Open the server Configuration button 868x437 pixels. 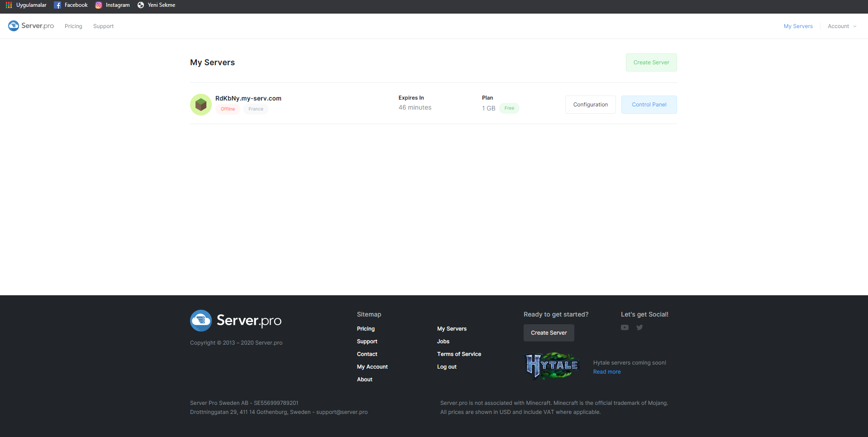click(591, 105)
